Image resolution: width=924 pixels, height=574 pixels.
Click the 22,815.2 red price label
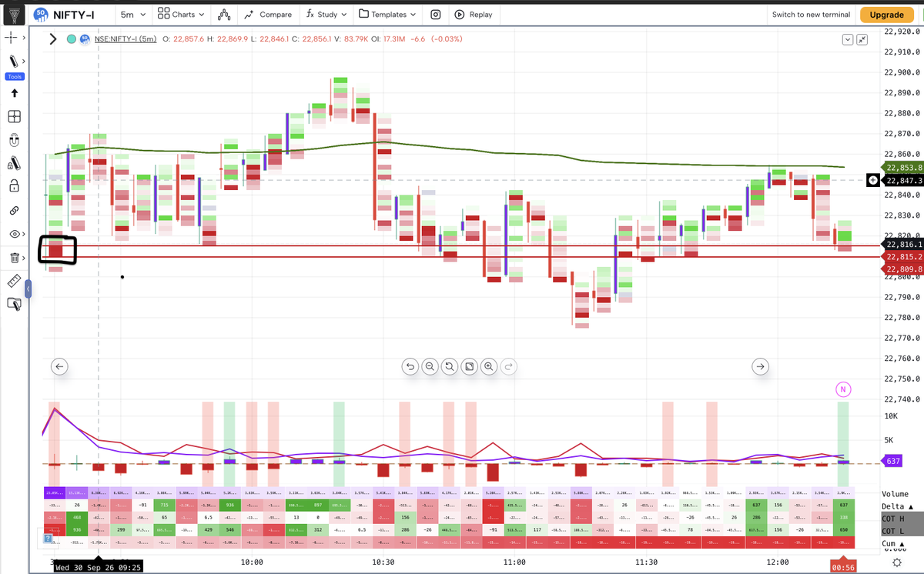pyautogui.click(x=902, y=256)
